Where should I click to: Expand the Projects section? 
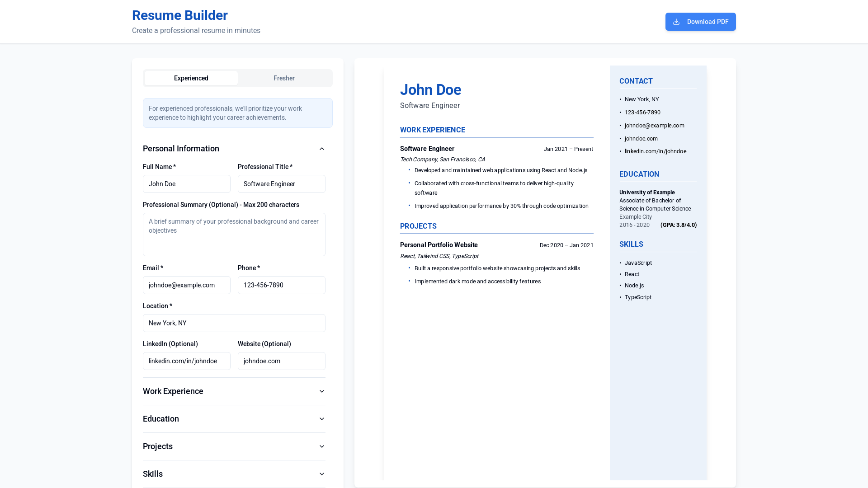(x=234, y=446)
